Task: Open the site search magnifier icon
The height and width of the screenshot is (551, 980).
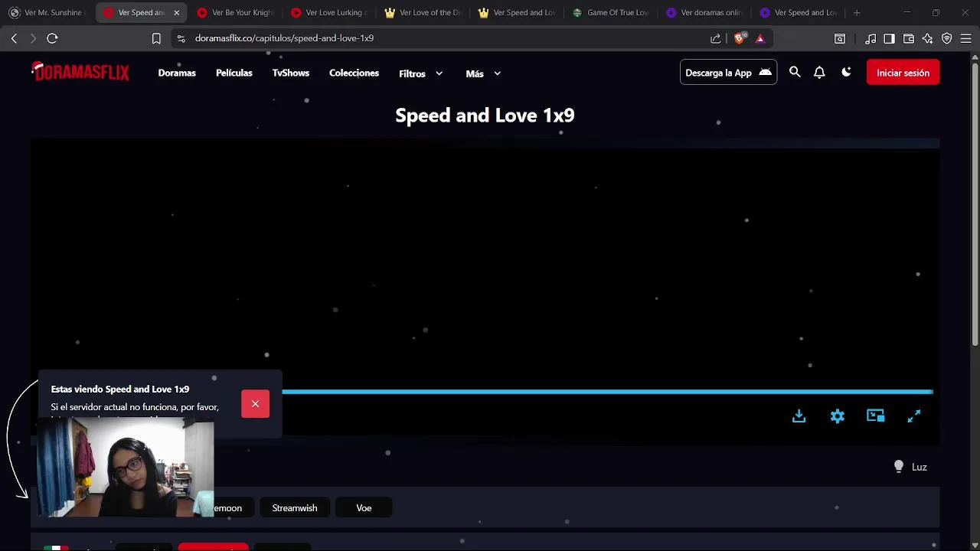Action: click(x=795, y=72)
